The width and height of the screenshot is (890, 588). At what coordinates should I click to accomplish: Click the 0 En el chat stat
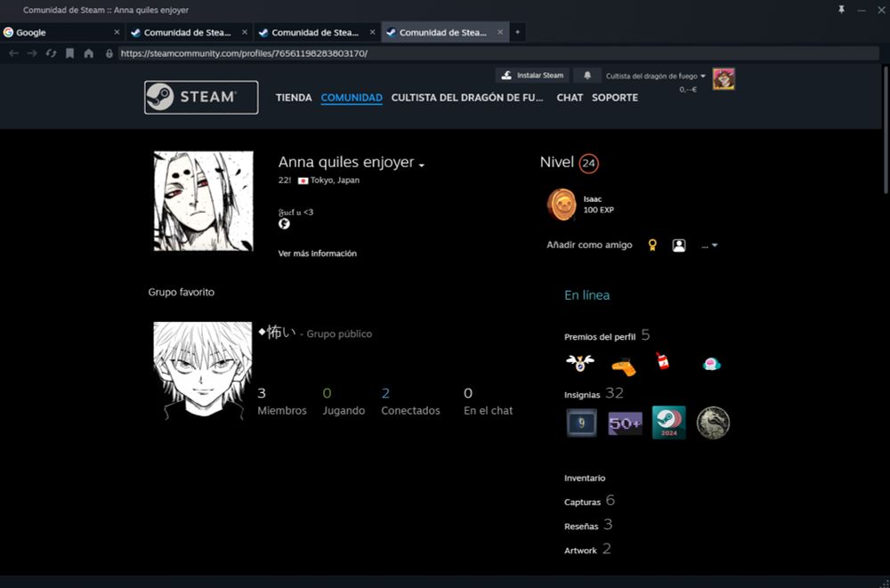point(488,401)
